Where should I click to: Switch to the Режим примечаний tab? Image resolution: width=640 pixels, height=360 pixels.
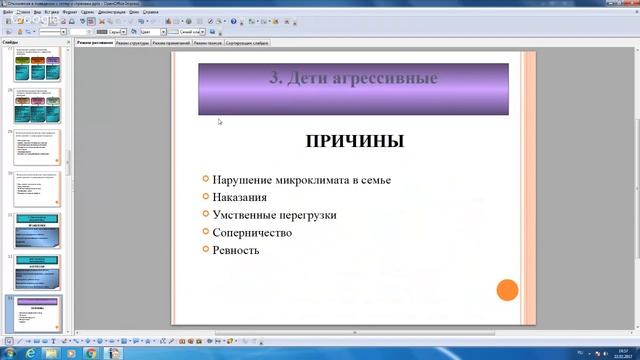point(171,43)
